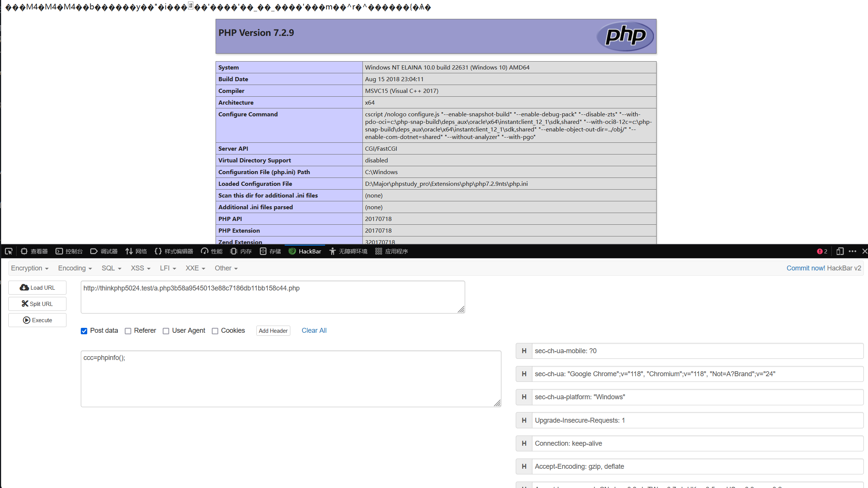Viewport: 868px width, 488px height.
Task: Close the developer tools panel
Action: 865,251
